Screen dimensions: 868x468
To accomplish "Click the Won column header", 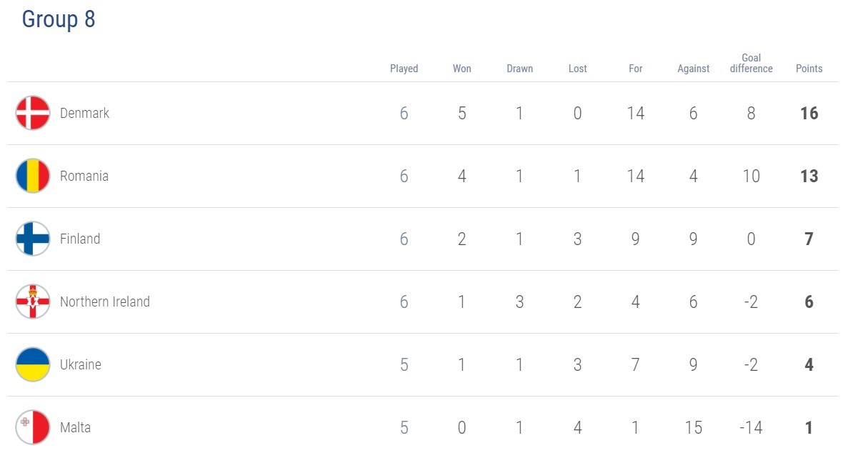I will click(462, 69).
